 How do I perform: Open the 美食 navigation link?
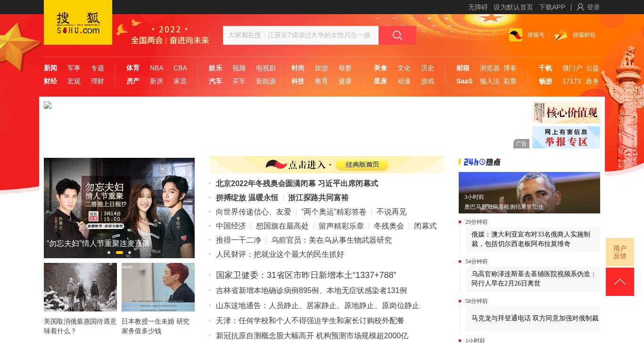tap(380, 68)
